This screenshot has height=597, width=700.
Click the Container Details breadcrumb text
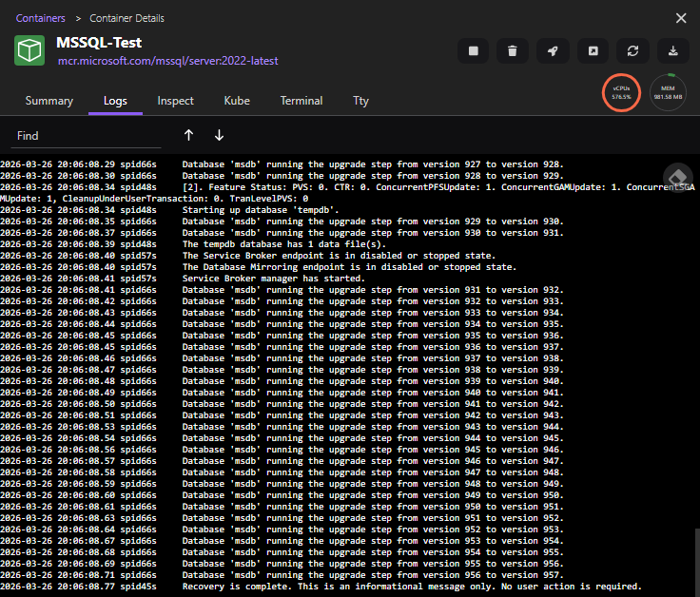[126, 18]
